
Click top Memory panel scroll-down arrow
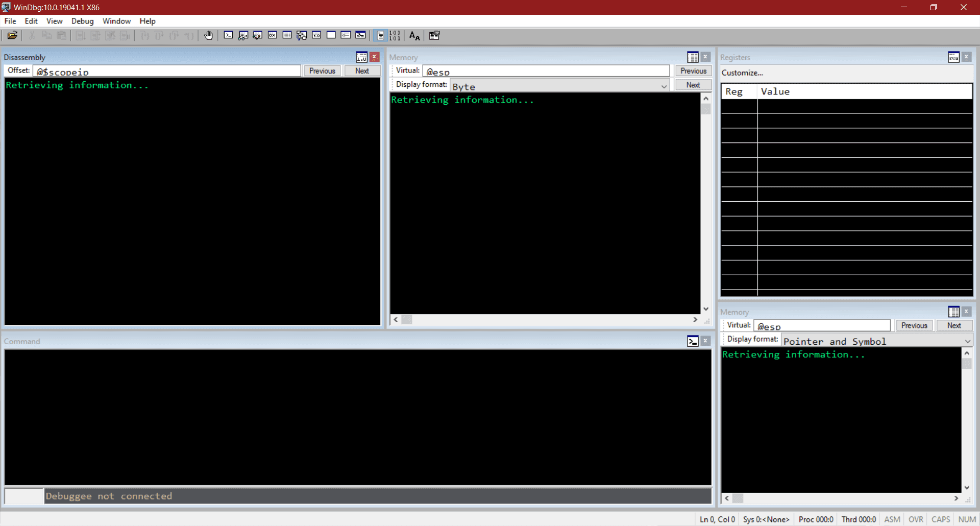706,309
